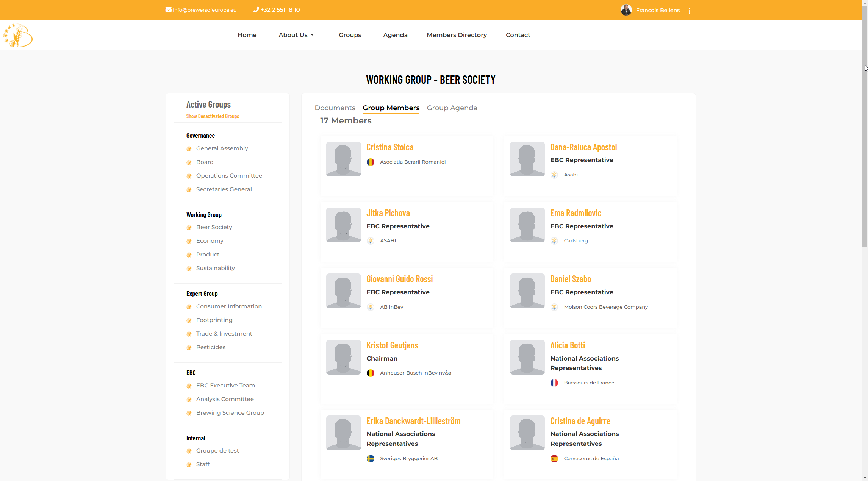Viewport: 868px width, 481px height.
Task: Open Kristof Geutjens member profile
Action: pyautogui.click(x=392, y=345)
